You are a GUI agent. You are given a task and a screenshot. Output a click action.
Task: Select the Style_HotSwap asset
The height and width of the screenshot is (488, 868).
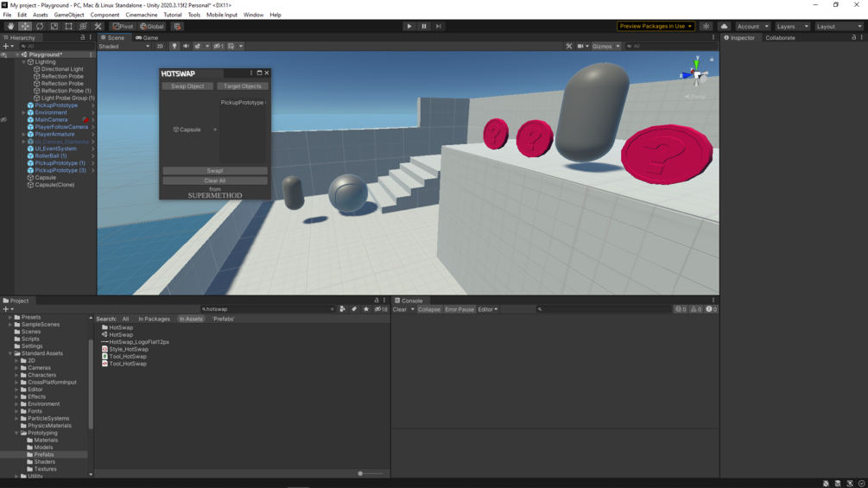(x=129, y=349)
